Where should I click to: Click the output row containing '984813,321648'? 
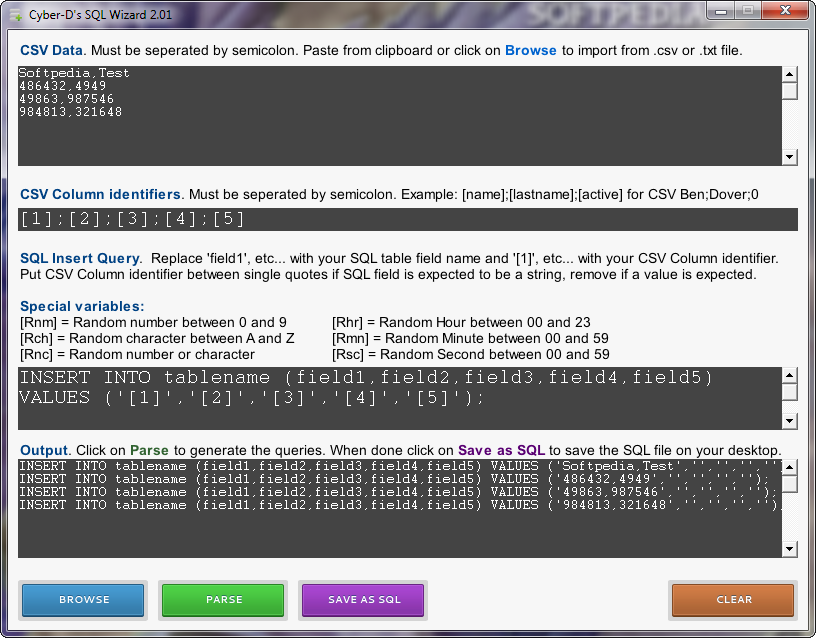coord(400,505)
